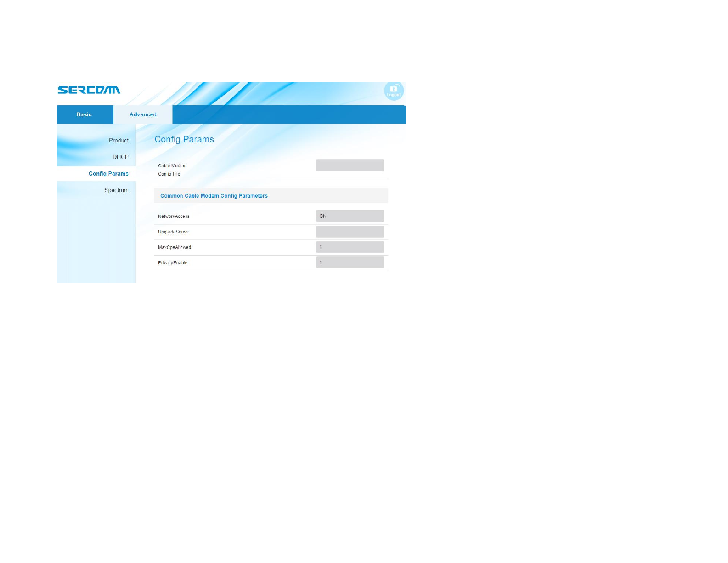The image size is (728, 563).
Task: Click the Cable Modem Config File label
Action: (x=172, y=170)
